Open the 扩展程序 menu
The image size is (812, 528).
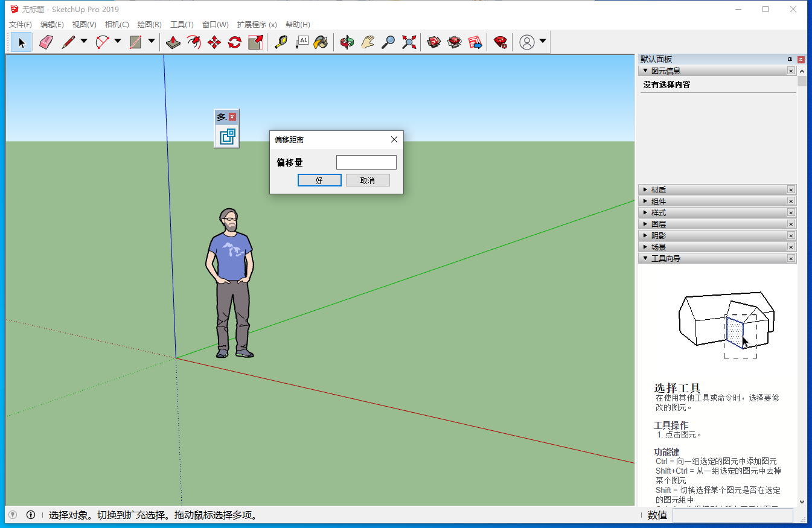(257, 25)
